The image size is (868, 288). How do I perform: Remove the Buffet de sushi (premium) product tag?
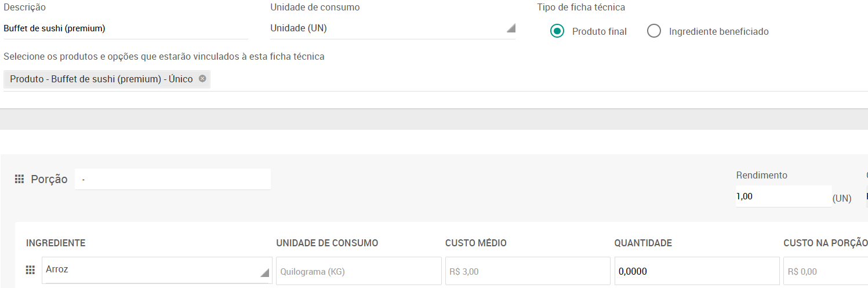pyautogui.click(x=202, y=79)
